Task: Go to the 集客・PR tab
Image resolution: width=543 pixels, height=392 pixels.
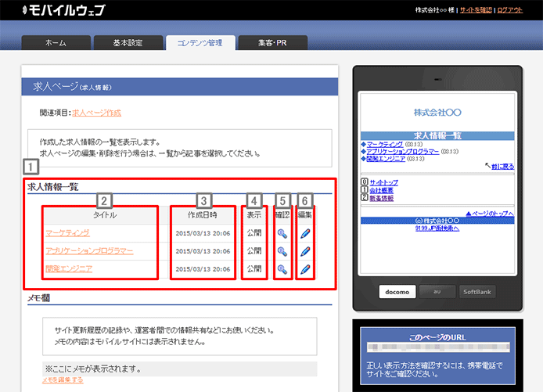Action: (x=271, y=43)
